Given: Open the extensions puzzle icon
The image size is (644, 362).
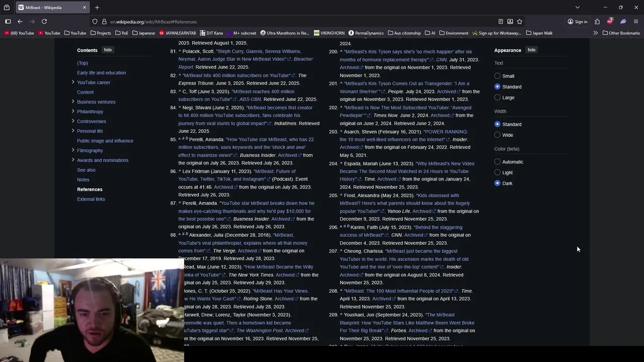Looking at the screenshot, I should [x=597, y=22].
